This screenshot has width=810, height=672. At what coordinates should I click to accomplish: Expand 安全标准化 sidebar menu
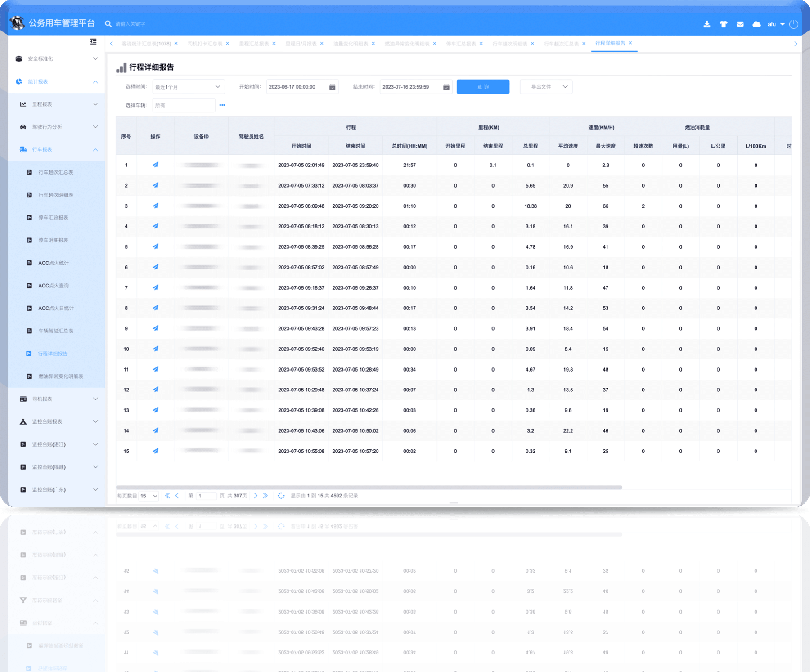(57, 59)
